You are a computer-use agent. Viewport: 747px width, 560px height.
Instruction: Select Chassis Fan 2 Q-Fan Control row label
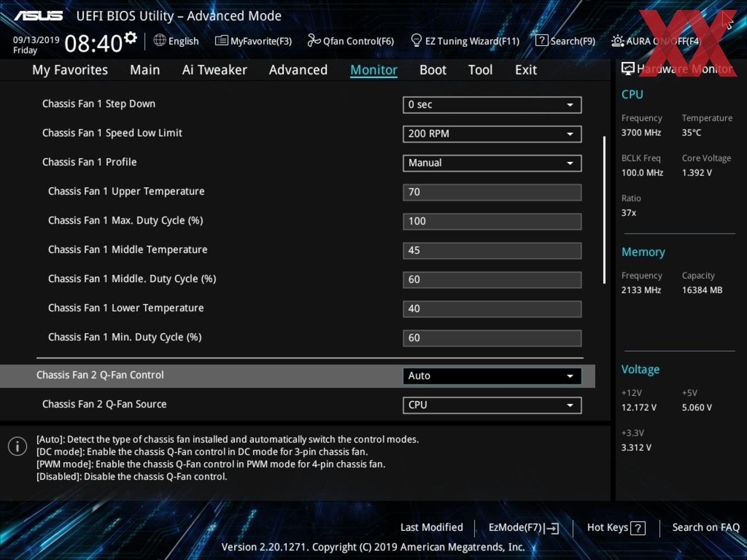point(100,375)
